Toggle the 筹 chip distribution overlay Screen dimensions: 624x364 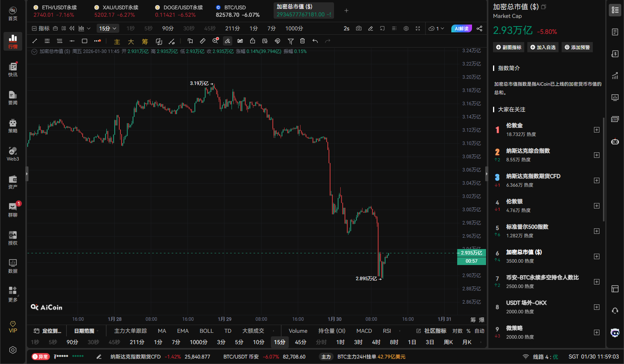pyautogui.click(x=145, y=41)
